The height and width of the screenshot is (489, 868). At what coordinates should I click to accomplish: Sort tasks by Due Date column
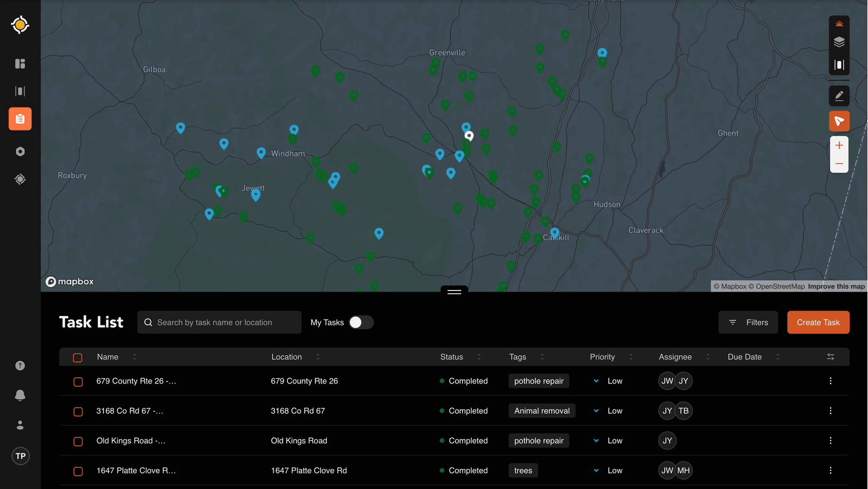pos(777,357)
